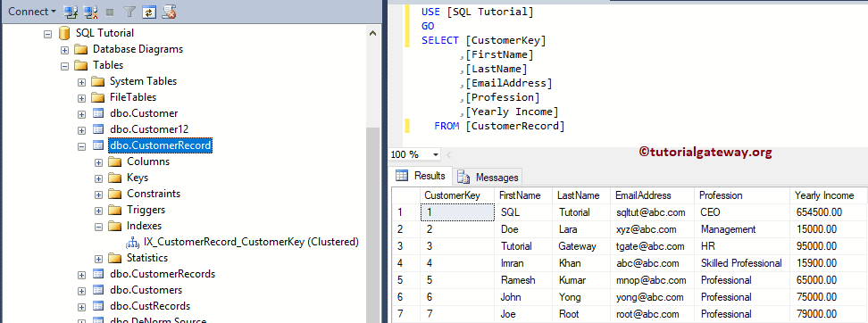Click the dbo.CustomerRecords table icon
This screenshot has height=323, width=868.
pyautogui.click(x=98, y=274)
